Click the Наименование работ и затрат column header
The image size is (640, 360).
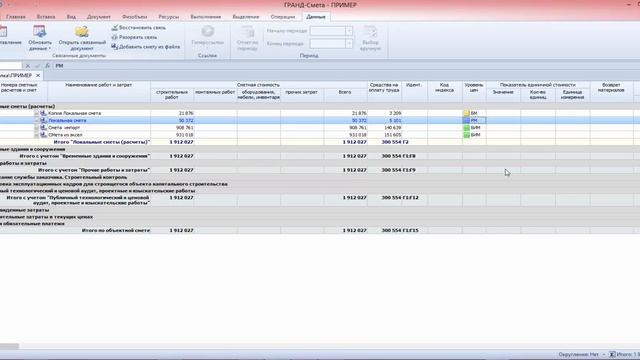99,91
